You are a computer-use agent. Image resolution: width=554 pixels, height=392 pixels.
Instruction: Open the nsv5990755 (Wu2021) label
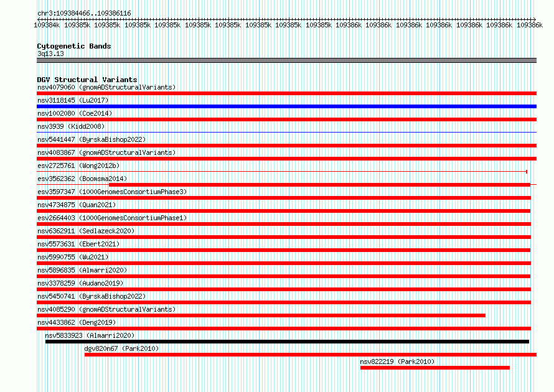[73, 257]
